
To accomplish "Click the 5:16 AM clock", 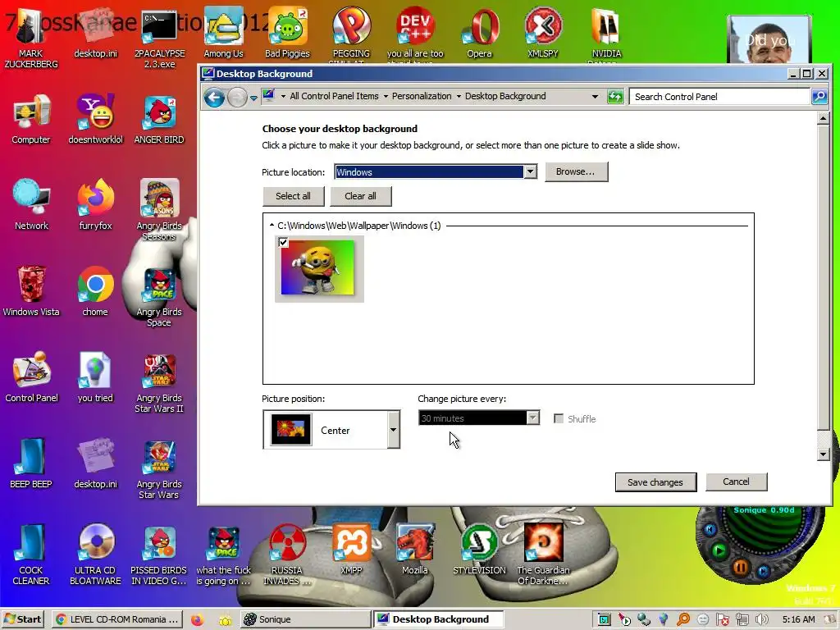I will click(798, 619).
